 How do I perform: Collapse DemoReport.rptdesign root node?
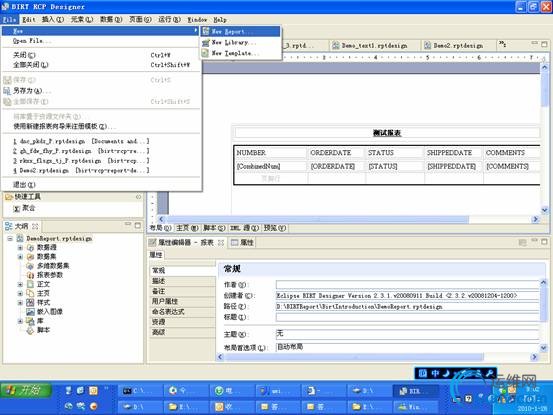(x=10, y=239)
